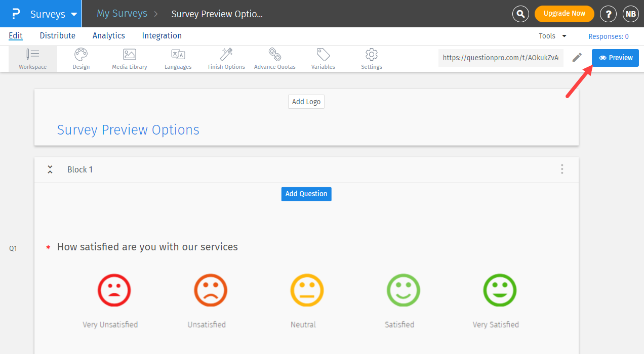The image size is (644, 354).
Task: Select the Very Unsatisfied smiley face
Action: point(114,290)
